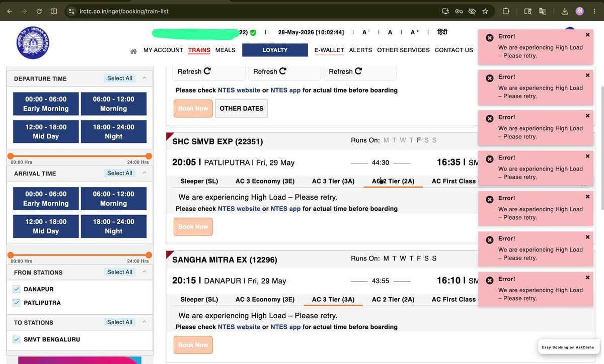
Task: Click arrival time slider right handle
Action: 148,255
